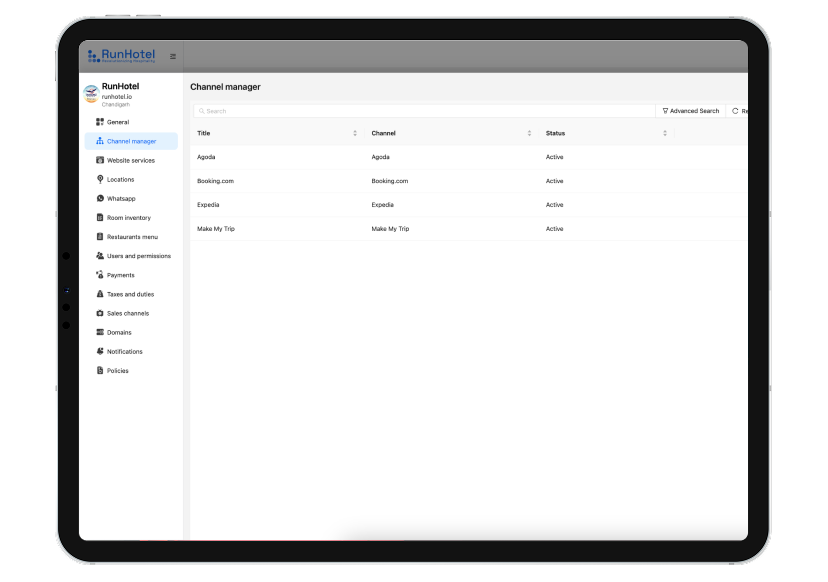Click the Channel manager hierarchy icon
This screenshot has width=828, height=582.
(x=100, y=141)
